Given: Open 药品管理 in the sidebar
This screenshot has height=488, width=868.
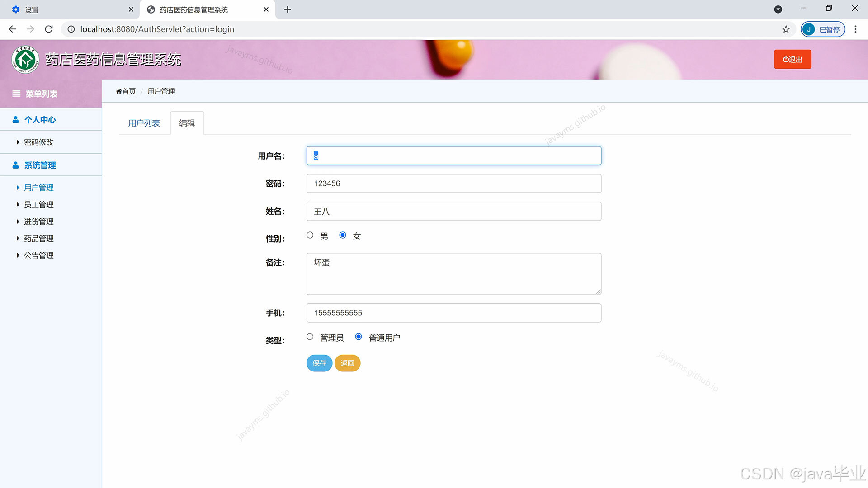Looking at the screenshot, I should coord(39,239).
